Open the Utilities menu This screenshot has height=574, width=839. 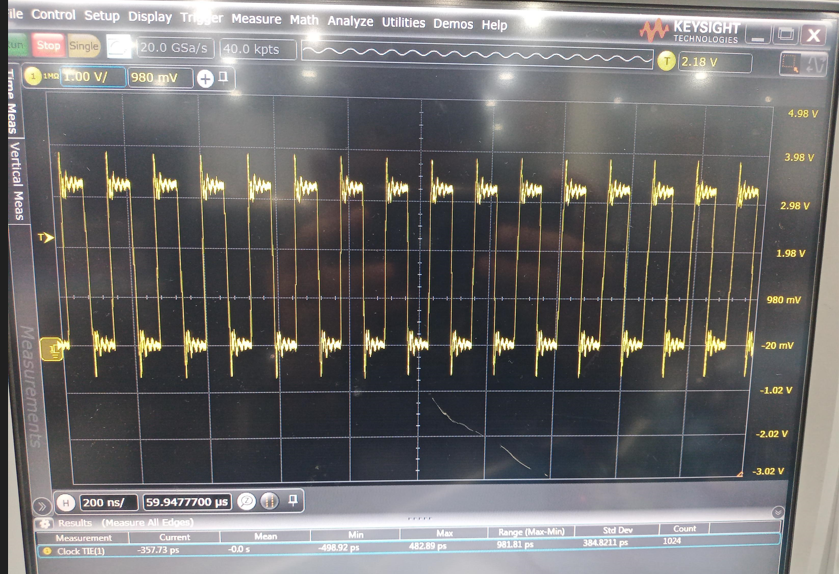pos(403,22)
